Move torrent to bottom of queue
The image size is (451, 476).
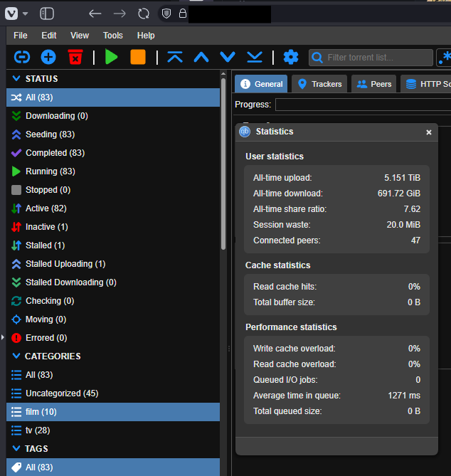(255, 57)
